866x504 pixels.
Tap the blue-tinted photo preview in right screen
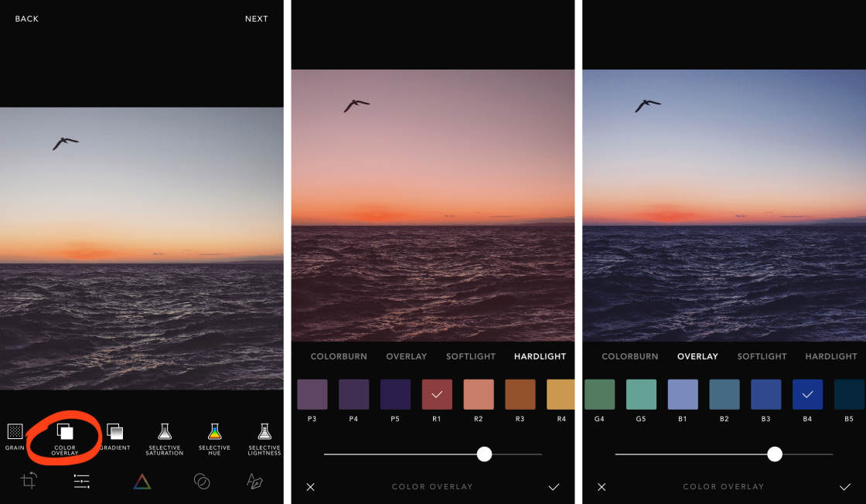point(724,206)
